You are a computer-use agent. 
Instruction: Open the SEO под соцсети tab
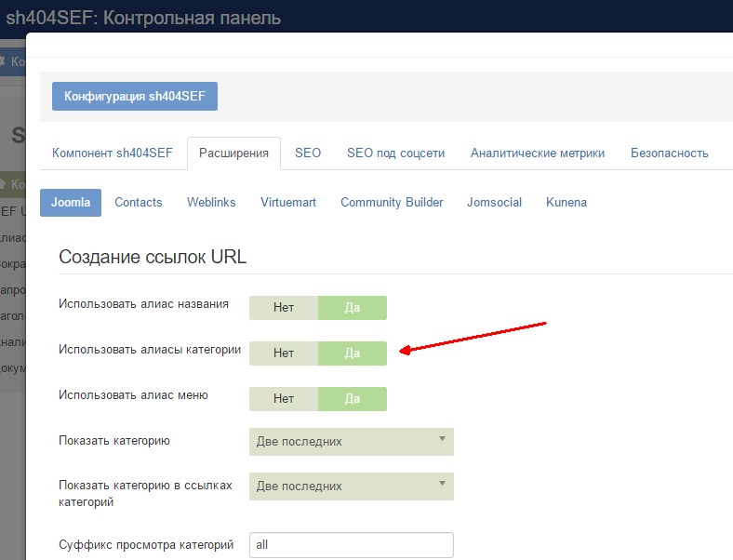click(395, 153)
